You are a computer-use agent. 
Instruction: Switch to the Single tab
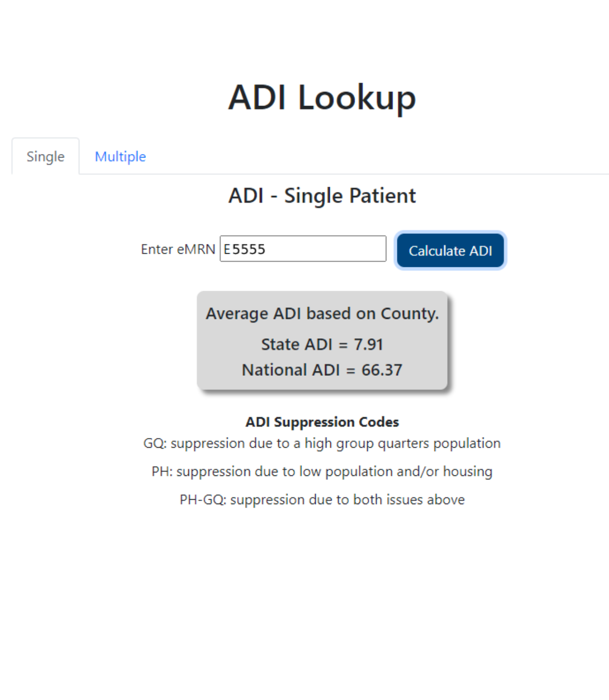(45, 157)
